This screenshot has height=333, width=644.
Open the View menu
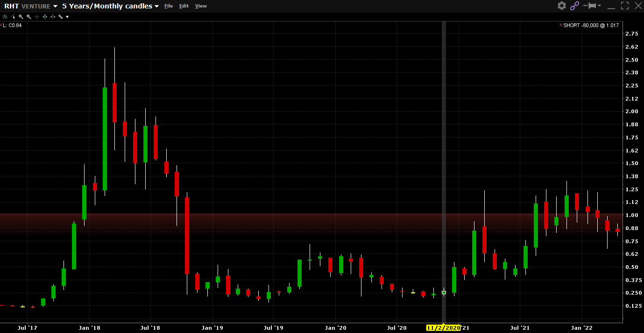[x=201, y=6]
